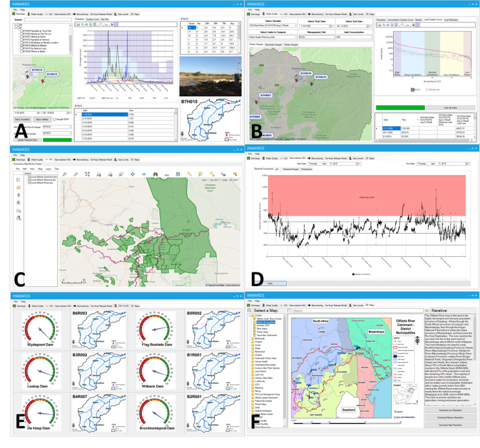Viewport: 480px width, 448px height.
Task: Click the pie chart icon in Discharge chart toolbar
Action: [112, 24]
